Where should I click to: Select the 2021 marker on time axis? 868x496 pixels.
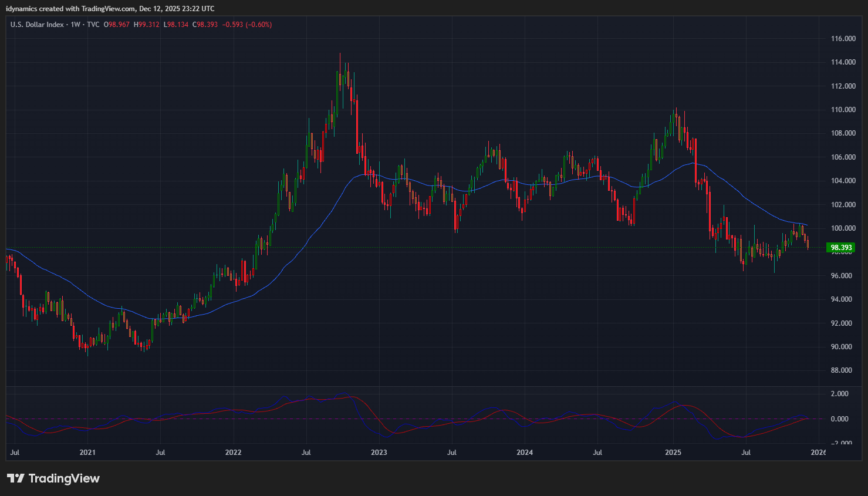pyautogui.click(x=87, y=453)
